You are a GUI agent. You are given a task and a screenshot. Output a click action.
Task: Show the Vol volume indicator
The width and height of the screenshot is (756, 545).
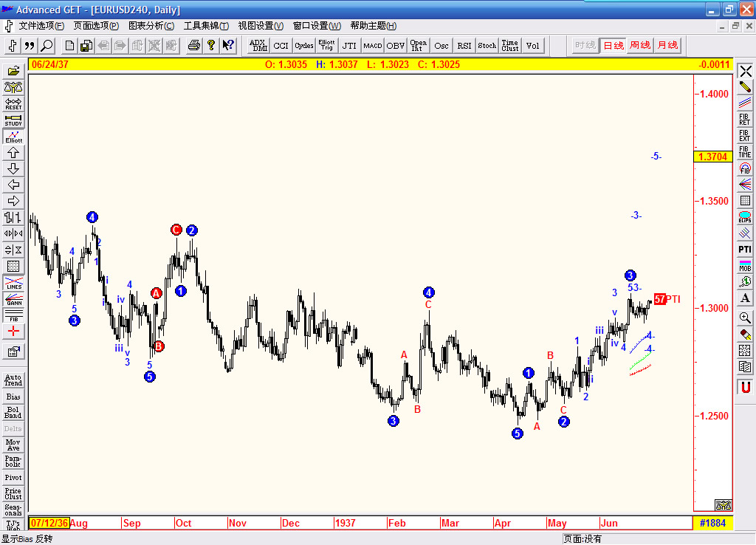(x=532, y=46)
